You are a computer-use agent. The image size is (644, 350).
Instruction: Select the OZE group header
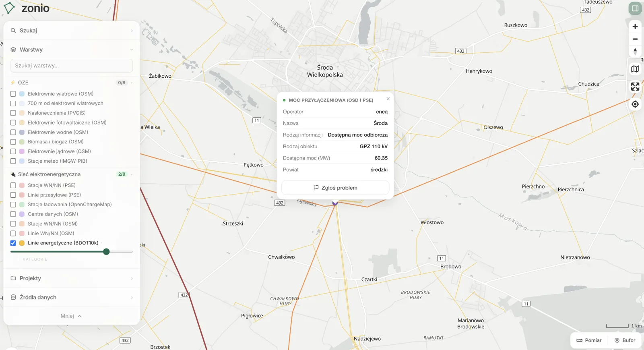click(x=72, y=83)
